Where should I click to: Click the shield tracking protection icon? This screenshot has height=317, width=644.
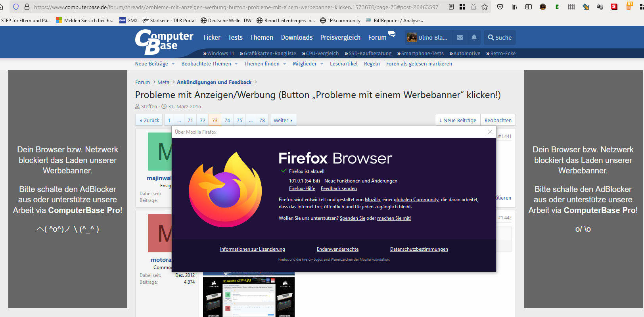16,7
